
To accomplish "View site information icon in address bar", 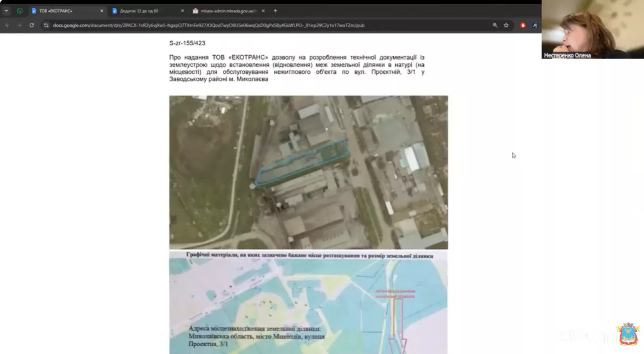I will click(46, 25).
